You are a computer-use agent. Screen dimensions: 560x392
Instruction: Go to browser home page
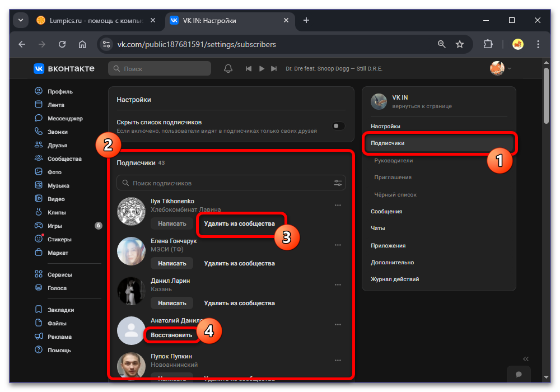(82, 44)
